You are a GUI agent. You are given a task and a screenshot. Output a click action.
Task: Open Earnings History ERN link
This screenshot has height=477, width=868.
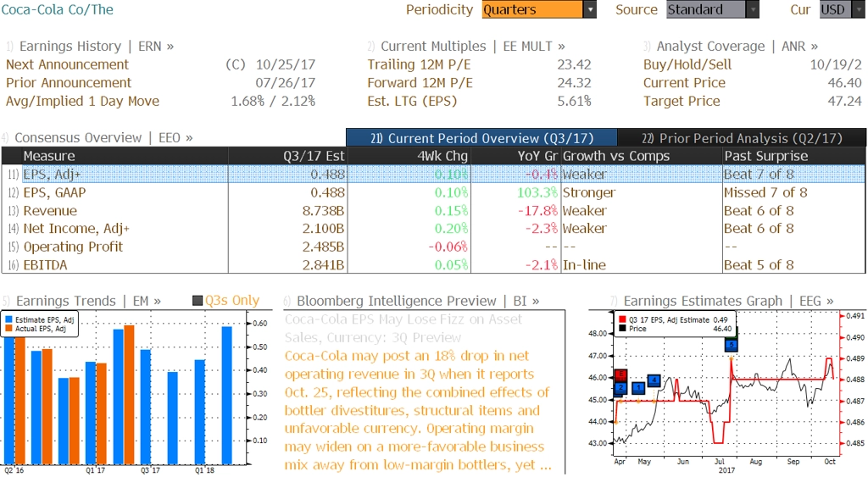[x=97, y=46]
